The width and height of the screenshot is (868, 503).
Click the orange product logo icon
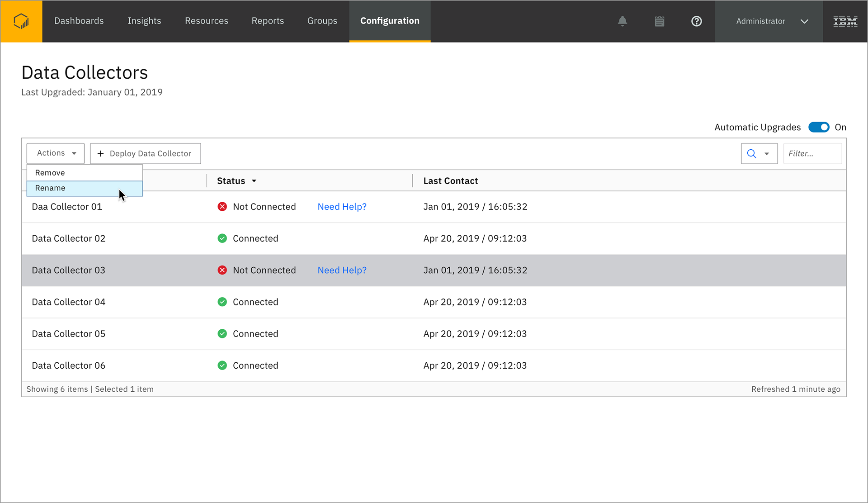21,21
